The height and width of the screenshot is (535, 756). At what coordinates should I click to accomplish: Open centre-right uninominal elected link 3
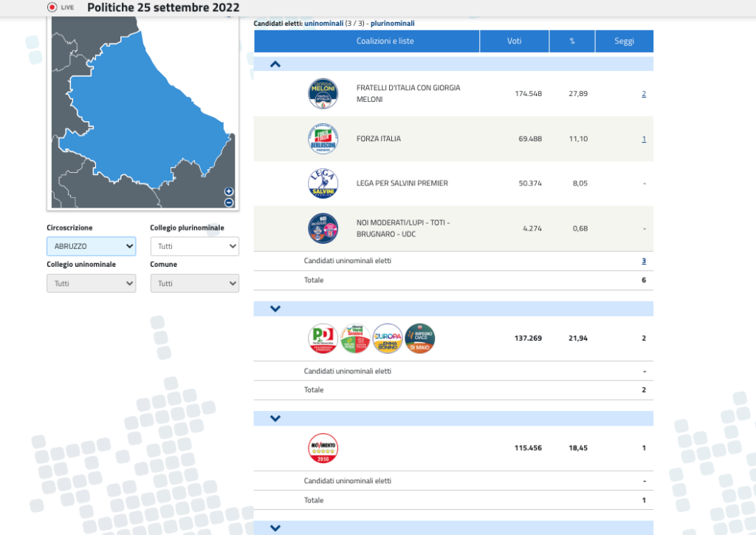click(644, 261)
